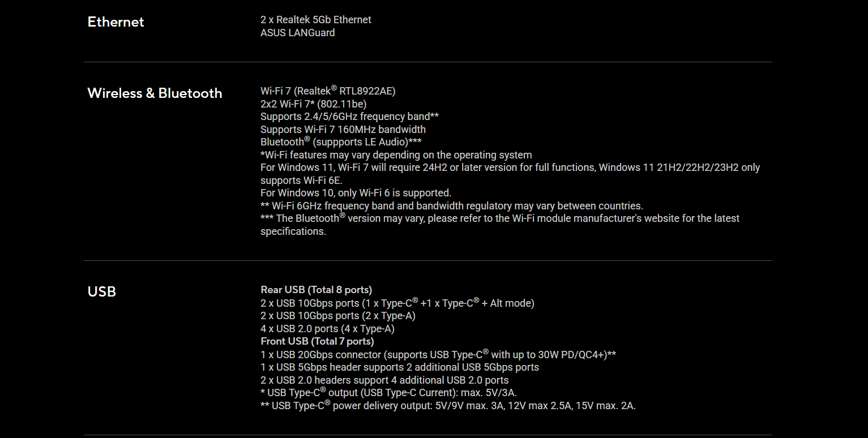Click the USB 2.0 headers line
Image resolution: width=868 pixels, height=438 pixels.
click(384, 380)
